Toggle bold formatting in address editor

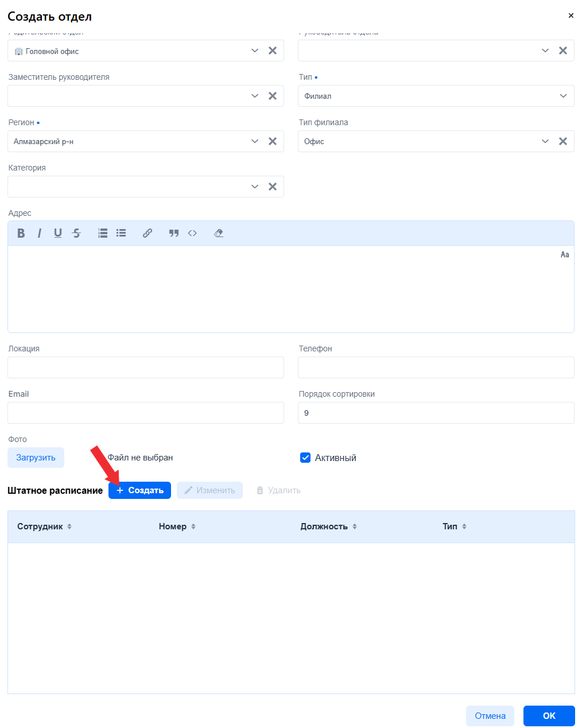(21, 233)
